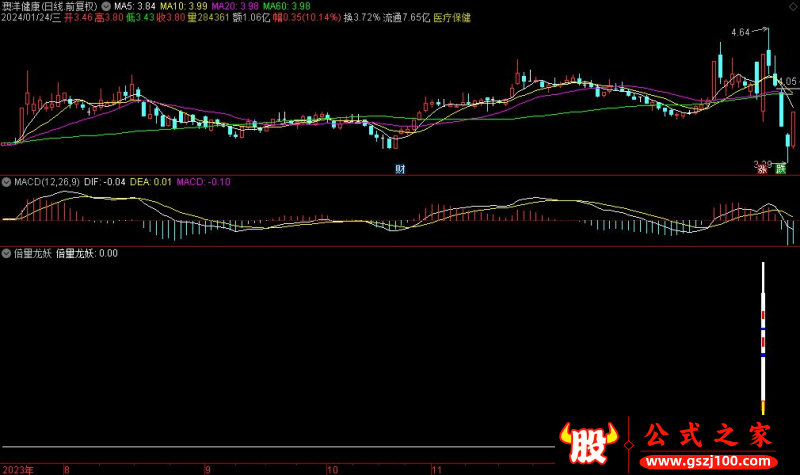This screenshot has height=475, width=800.
Task: Click the MA5: 3.84 label
Action: (x=135, y=7)
